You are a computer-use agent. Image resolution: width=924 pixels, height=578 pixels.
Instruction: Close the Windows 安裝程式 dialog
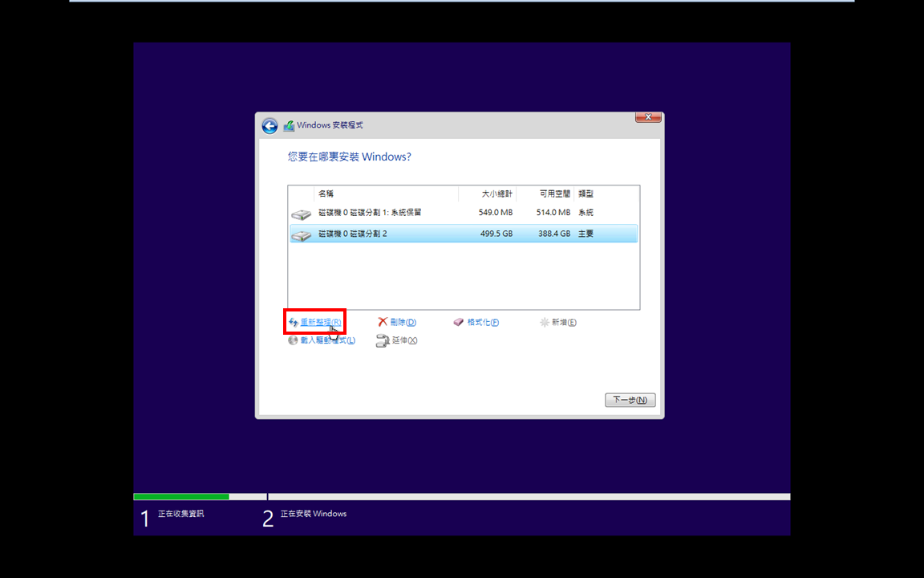648,117
